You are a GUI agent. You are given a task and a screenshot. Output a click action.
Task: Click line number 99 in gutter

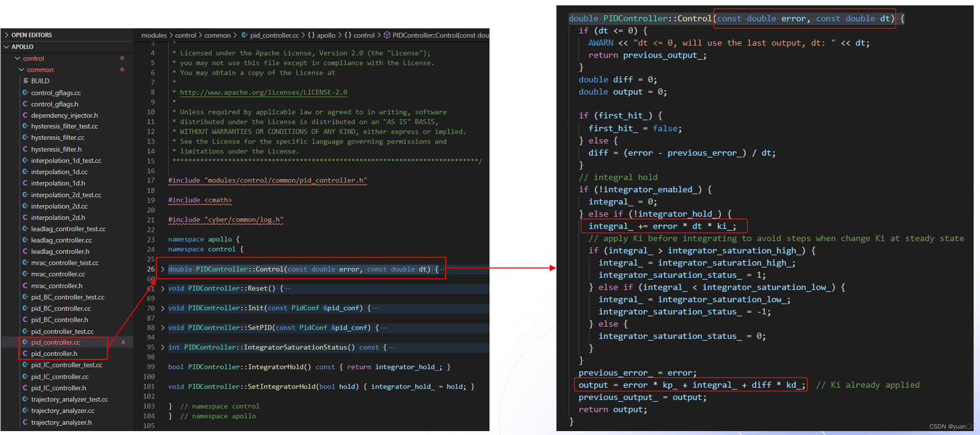click(150, 367)
